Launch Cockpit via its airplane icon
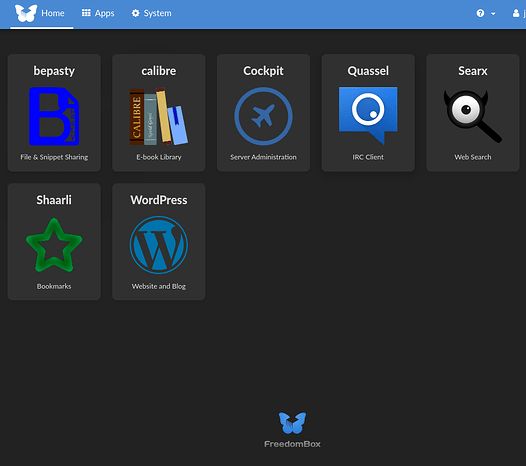526x466 pixels. click(x=263, y=116)
